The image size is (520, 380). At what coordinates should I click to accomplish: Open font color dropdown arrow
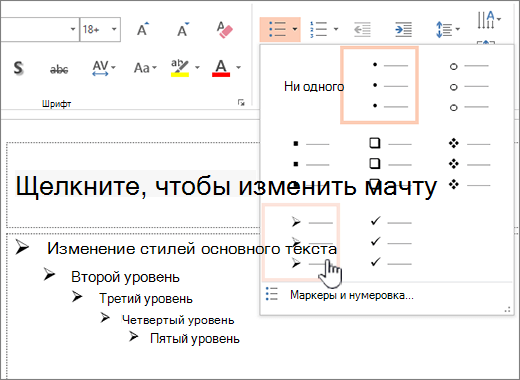[x=238, y=68]
